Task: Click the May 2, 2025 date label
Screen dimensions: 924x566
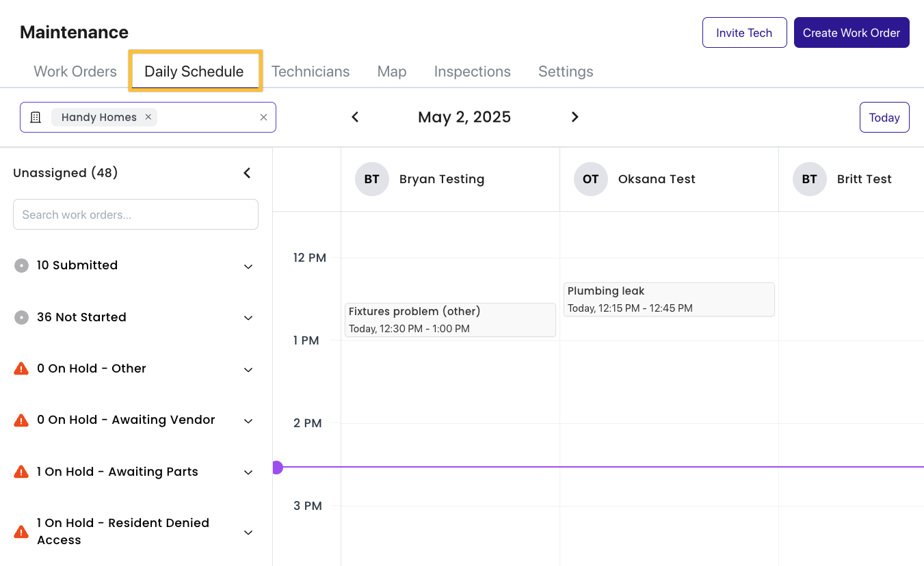Action: (x=464, y=117)
